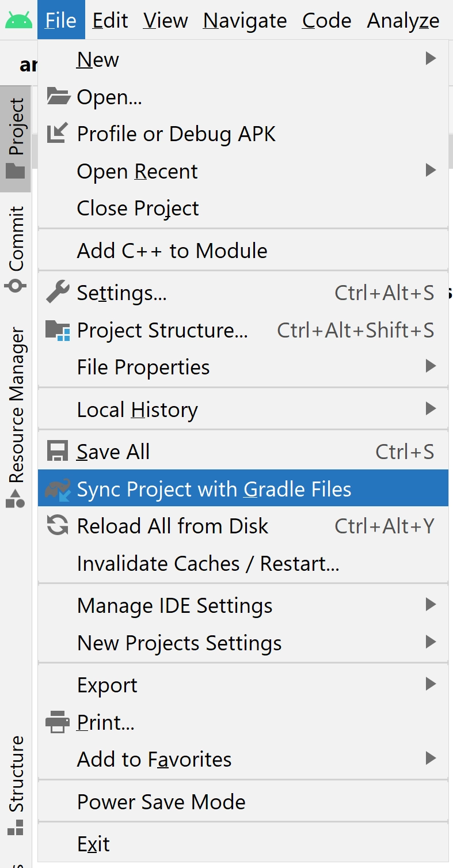Open the Navigate menu
The image size is (453, 868).
[x=244, y=20]
